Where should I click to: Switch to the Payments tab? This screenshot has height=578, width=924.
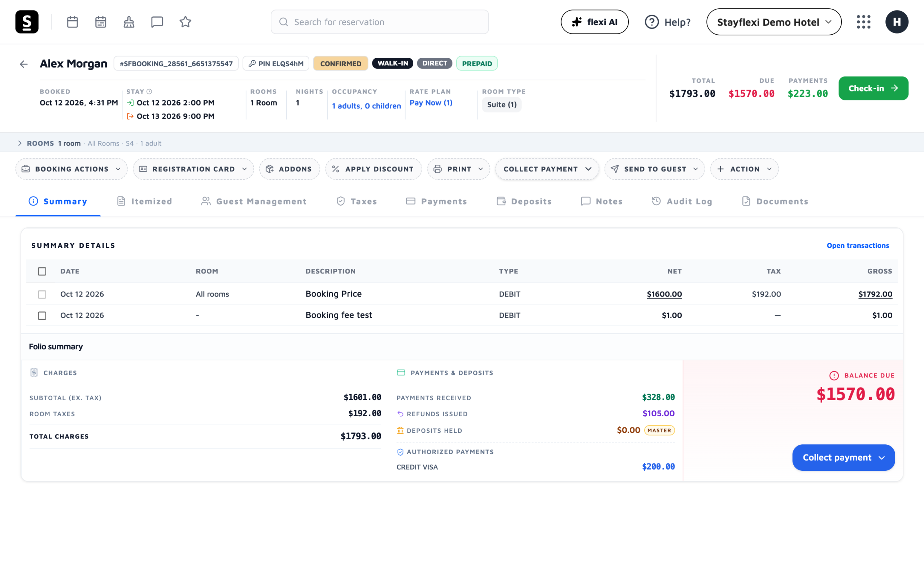click(x=436, y=202)
